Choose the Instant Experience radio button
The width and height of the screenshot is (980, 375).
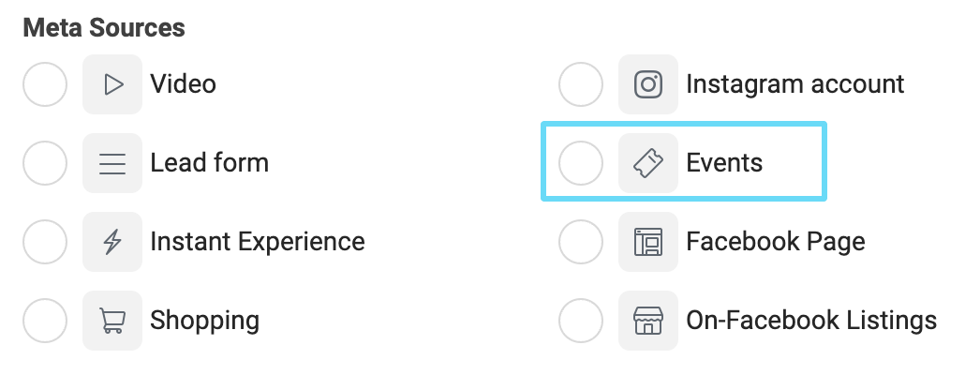45,242
